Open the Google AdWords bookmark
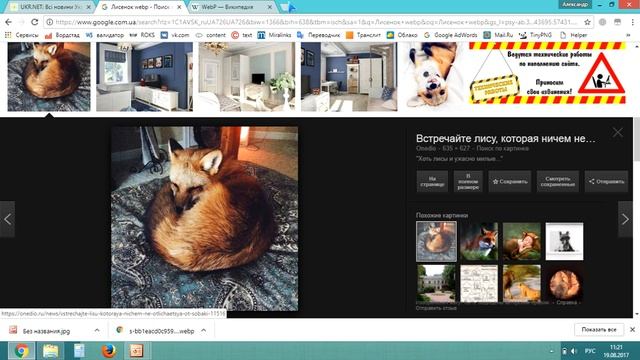The width and height of the screenshot is (640, 360). 451,35
